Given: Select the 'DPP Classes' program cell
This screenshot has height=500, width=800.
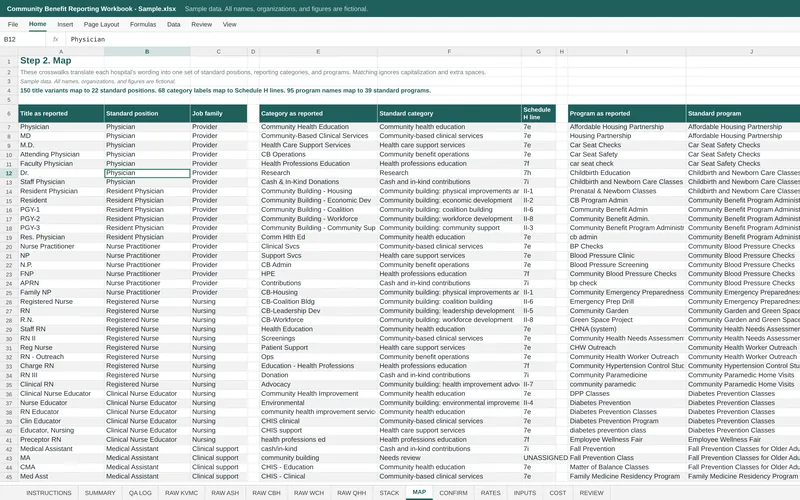Looking at the screenshot, I should [627, 393].
